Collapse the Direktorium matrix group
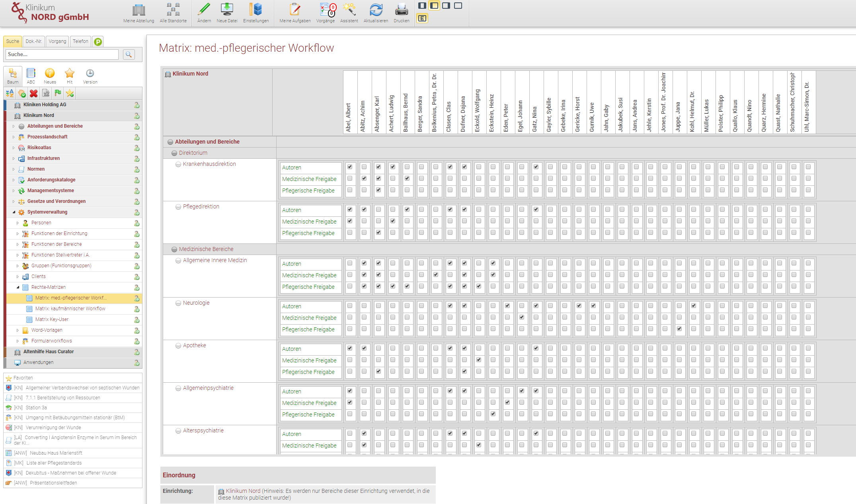 point(174,153)
